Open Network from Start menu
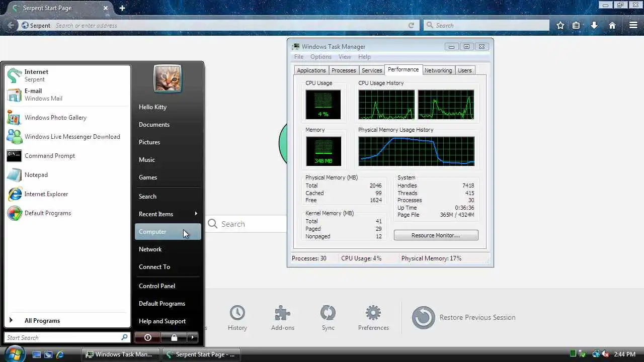The image size is (644, 362). (x=168, y=249)
